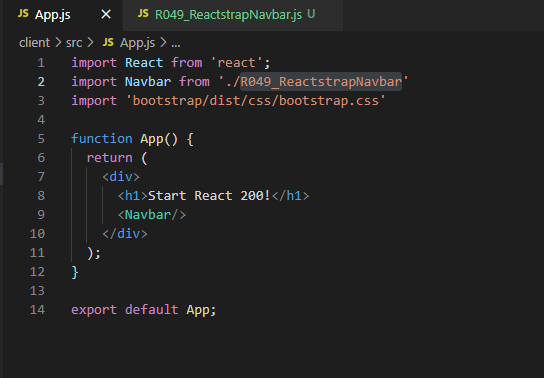Viewport: 544px width, 378px height.
Task: Click the 'src' breadcrumb segment
Action: click(x=74, y=43)
